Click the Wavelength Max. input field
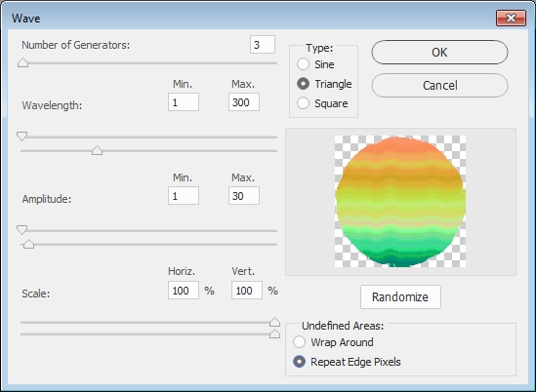Image resolution: width=536 pixels, height=392 pixels. [x=244, y=102]
